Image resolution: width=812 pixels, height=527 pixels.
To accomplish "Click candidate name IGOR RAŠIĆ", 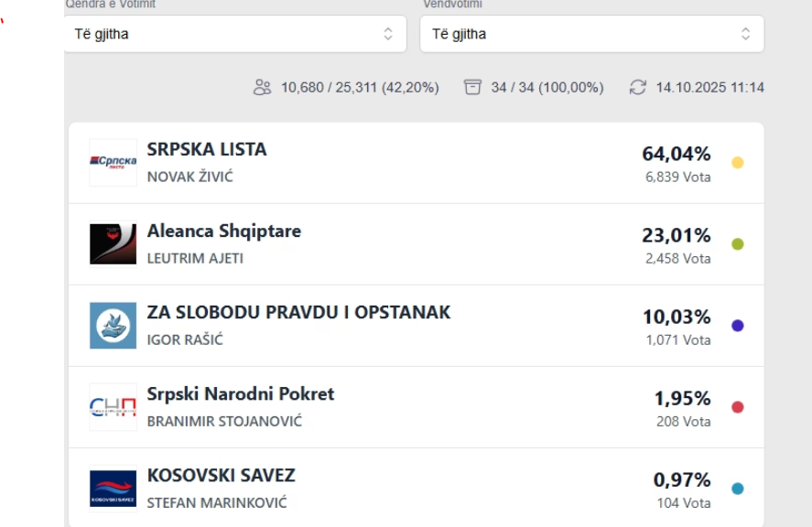I will pos(185,340).
